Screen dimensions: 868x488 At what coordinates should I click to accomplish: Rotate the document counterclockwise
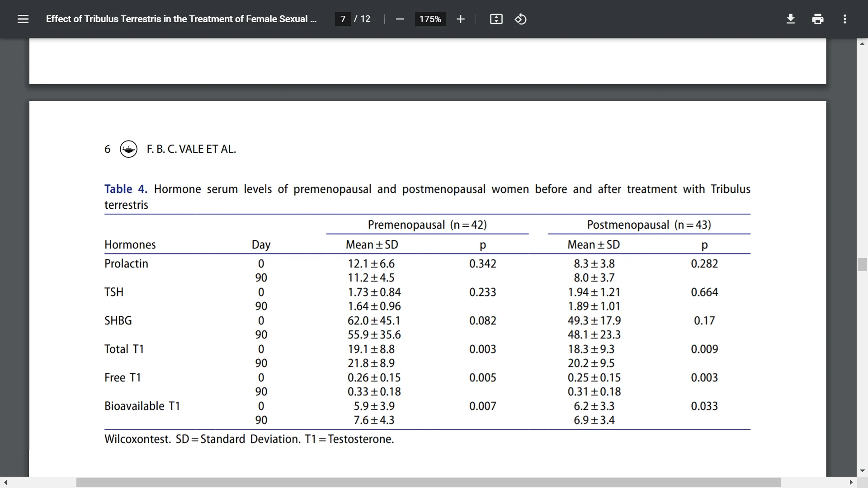coord(520,19)
